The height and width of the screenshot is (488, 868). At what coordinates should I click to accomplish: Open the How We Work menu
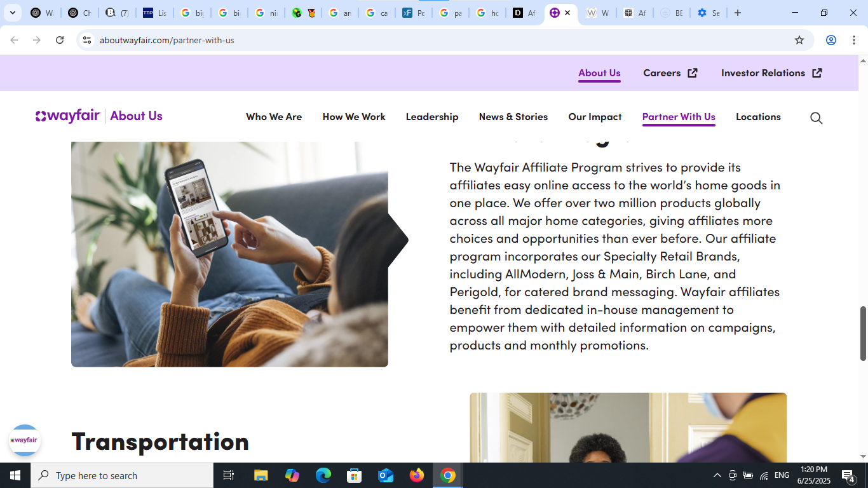[x=354, y=117]
